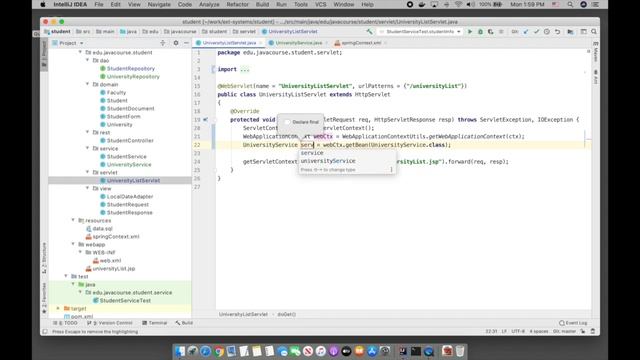Open Terminal app icon in Dock
Viewport: 640px width, 360px height.
tap(416, 351)
